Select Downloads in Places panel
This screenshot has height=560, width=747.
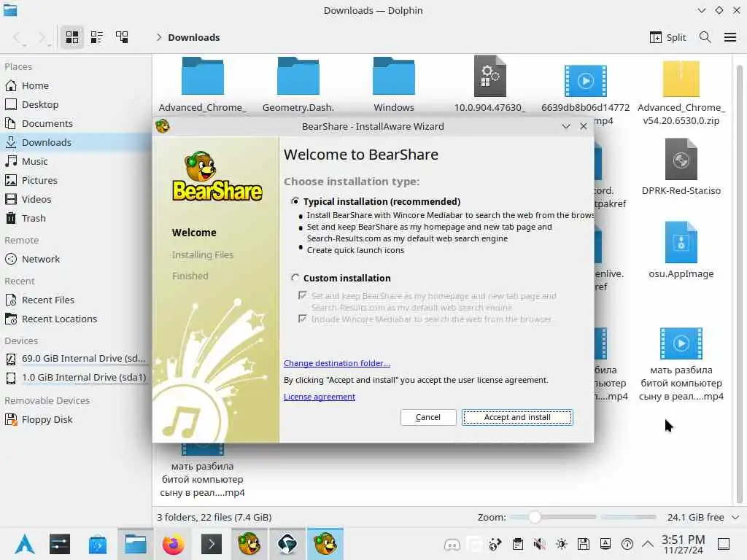[76, 142]
